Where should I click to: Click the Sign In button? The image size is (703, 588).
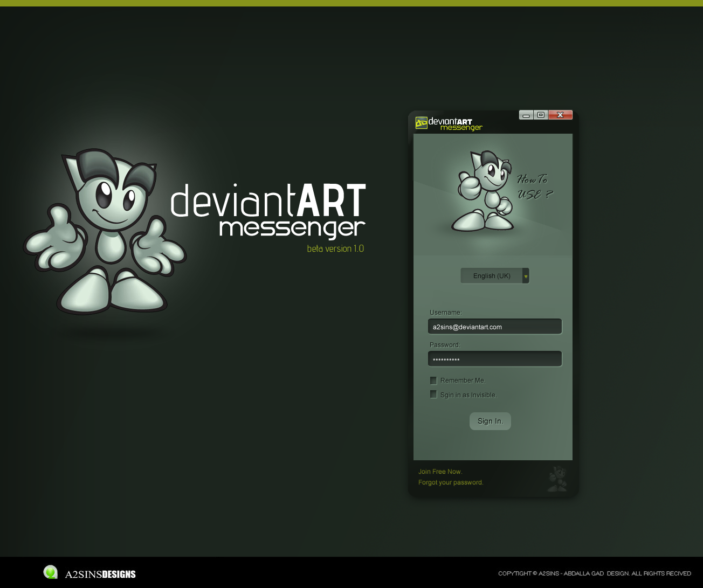[x=490, y=421]
